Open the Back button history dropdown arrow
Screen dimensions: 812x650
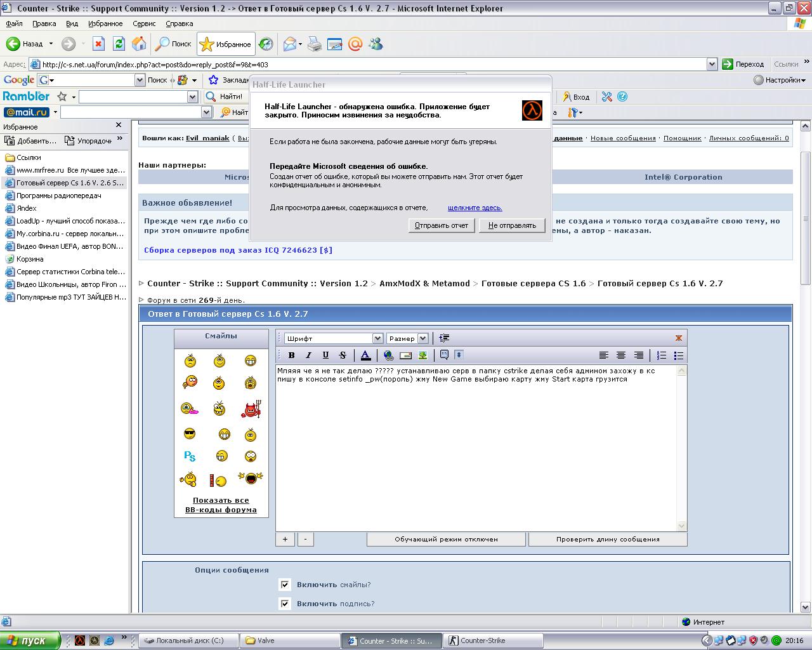[51, 44]
